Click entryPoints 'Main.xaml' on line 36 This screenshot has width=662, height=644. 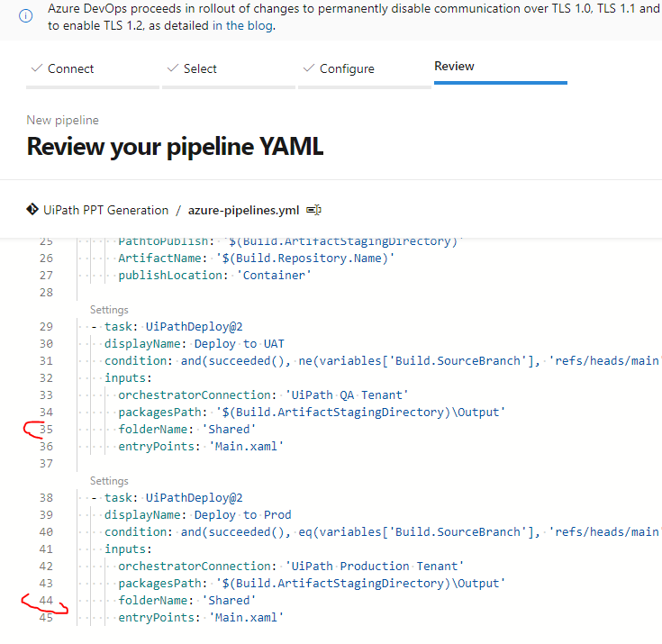(201, 447)
